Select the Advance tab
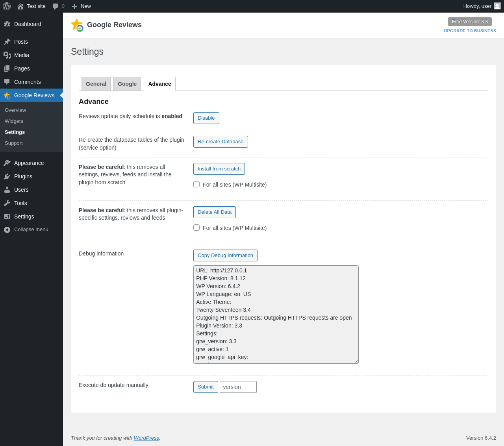The height and width of the screenshot is (446, 504). click(159, 84)
